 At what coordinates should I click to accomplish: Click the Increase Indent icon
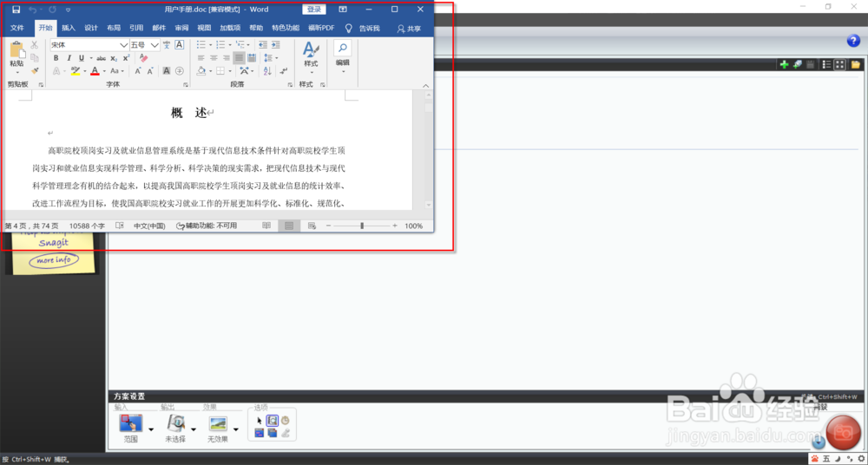275,45
